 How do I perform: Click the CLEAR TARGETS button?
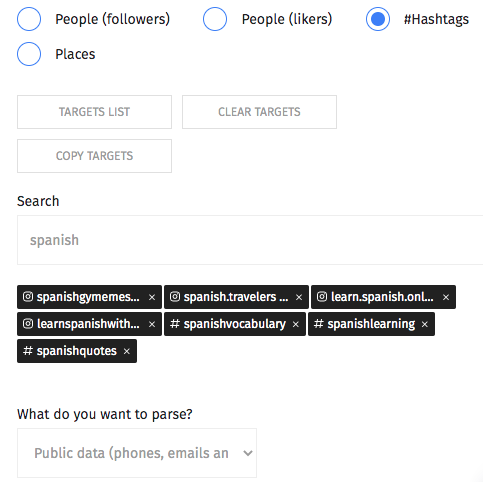point(259,112)
